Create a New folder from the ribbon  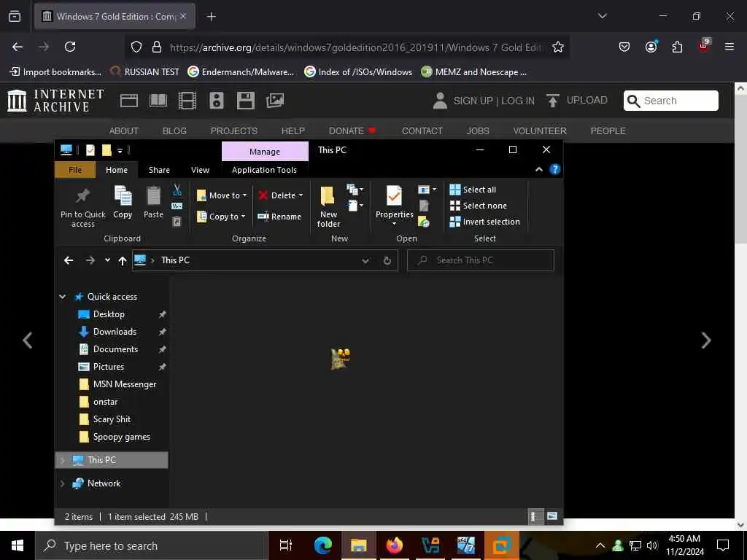(328, 207)
